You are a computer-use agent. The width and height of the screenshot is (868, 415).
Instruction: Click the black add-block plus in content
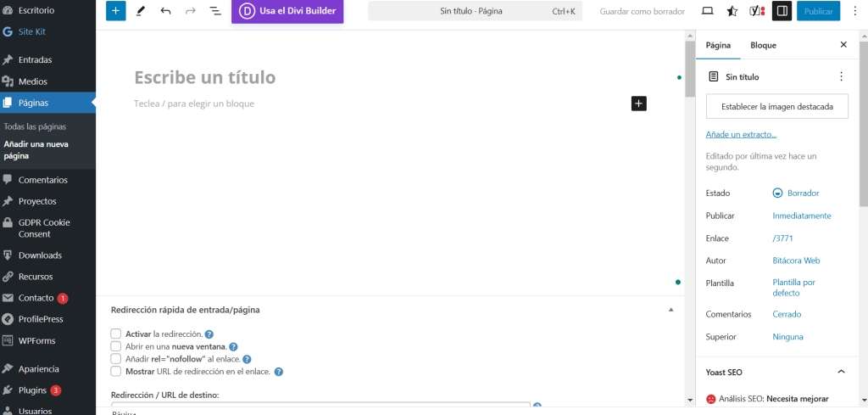point(639,104)
